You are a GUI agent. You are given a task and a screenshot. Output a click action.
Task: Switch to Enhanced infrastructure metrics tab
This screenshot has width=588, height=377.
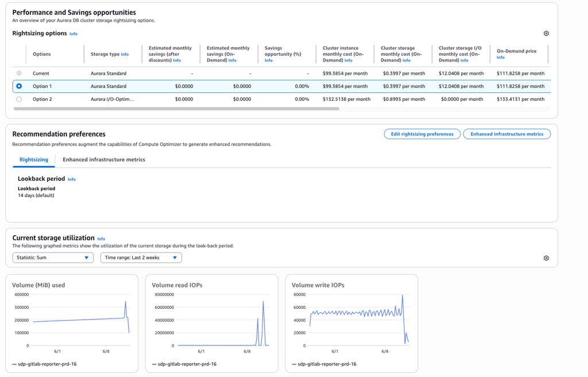[104, 160]
